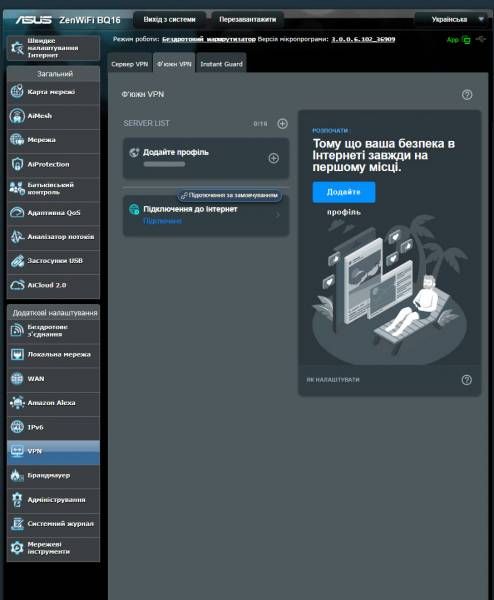
Task: Click the Адаптивна QoS menu label
Action: 54,213
